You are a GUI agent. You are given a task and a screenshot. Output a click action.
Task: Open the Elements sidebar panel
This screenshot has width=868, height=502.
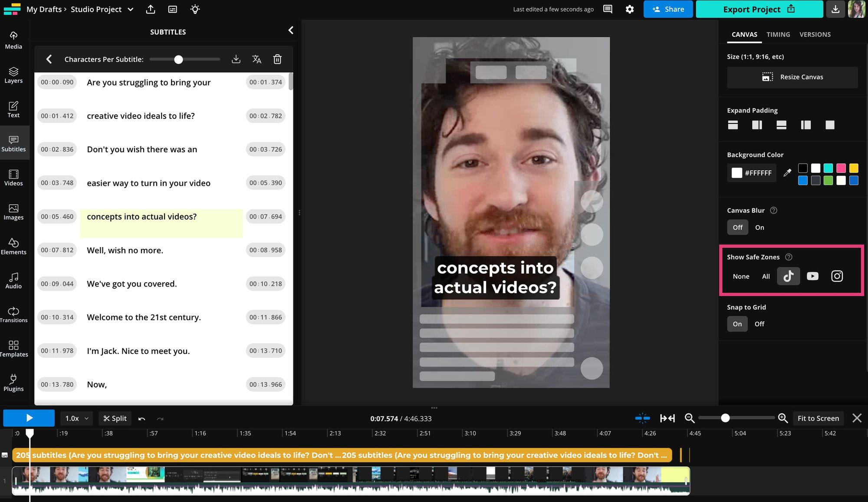[13, 246]
